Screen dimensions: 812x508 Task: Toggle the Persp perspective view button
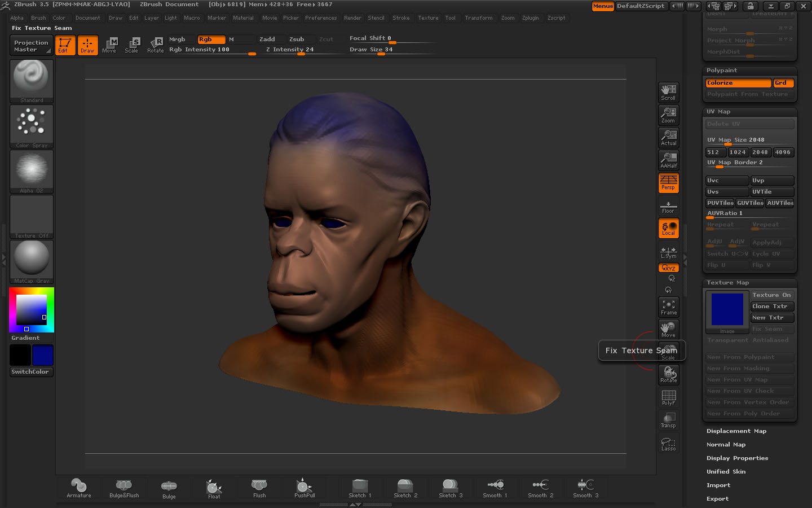click(668, 183)
